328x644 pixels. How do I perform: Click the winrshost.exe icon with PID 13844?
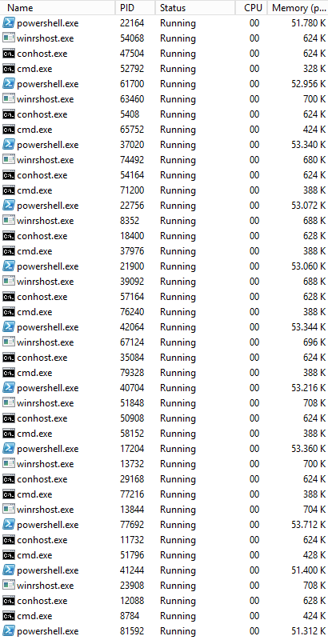pyautogui.click(x=9, y=510)
